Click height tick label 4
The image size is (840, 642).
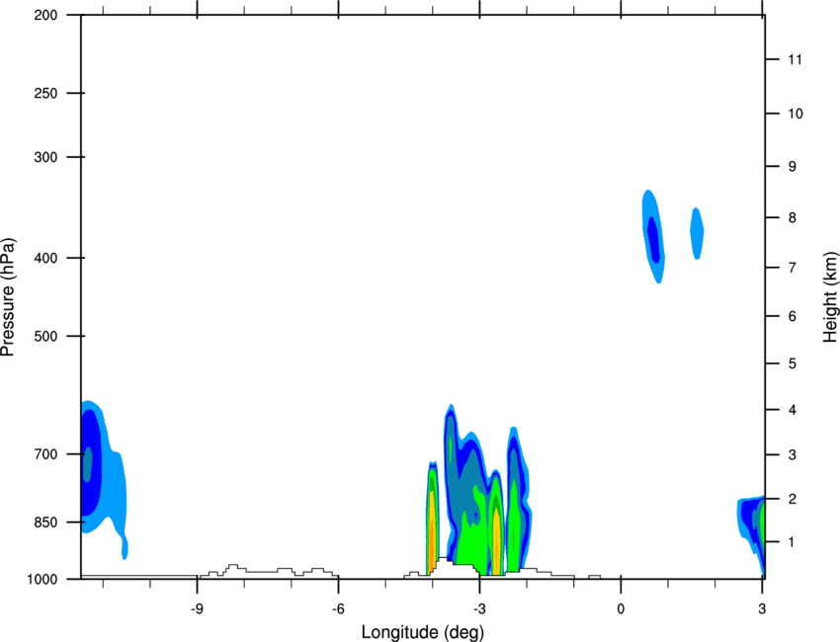coord(792,410)
